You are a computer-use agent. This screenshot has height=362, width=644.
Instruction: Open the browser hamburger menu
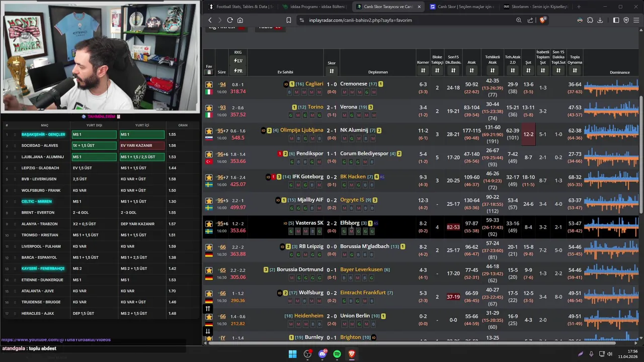pyautogui.click(x=636, y=20)
